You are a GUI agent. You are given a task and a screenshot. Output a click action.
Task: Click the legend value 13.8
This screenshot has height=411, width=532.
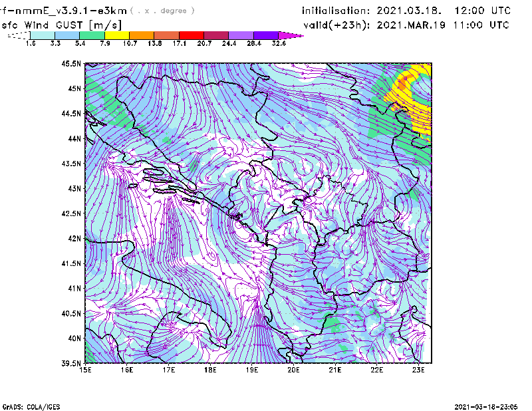coord(154,43)
